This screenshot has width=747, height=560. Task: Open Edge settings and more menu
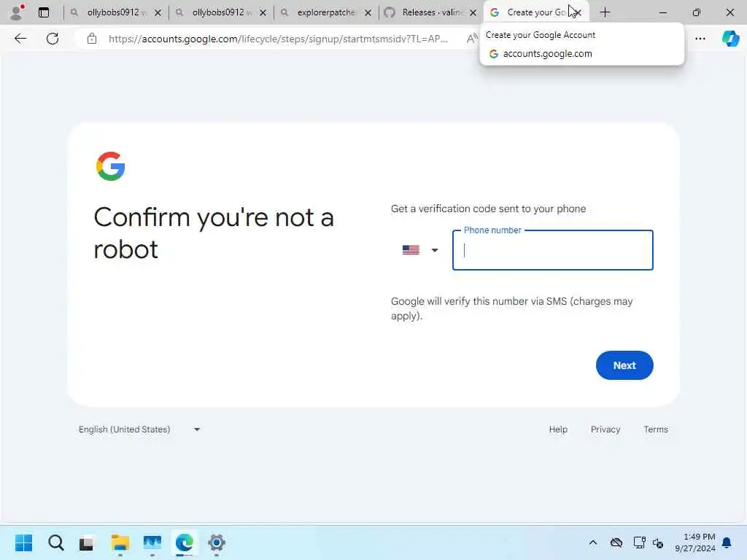[700, 39]
